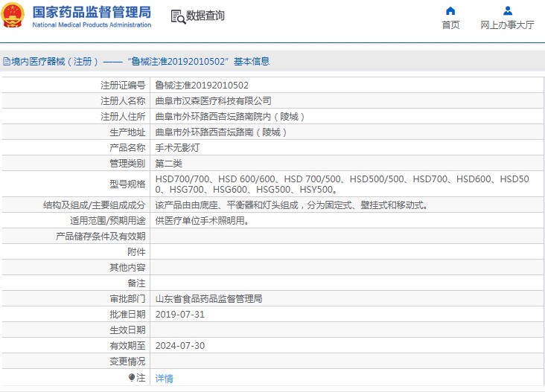Image resolution: width=545 pixels, height=392 pixels.
Task: Click the document icon beside 境内医疗器械
Action: point(7,62)
